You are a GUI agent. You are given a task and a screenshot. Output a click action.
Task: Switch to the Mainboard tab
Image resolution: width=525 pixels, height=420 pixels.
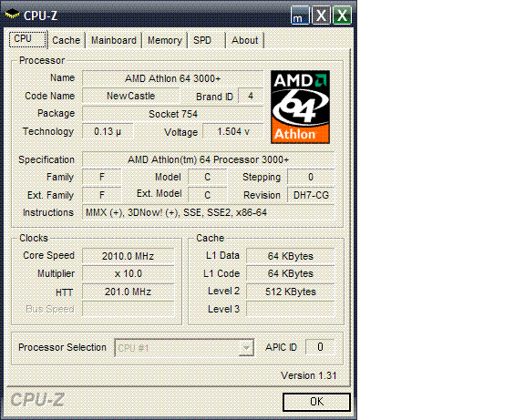tap(114, 40)
